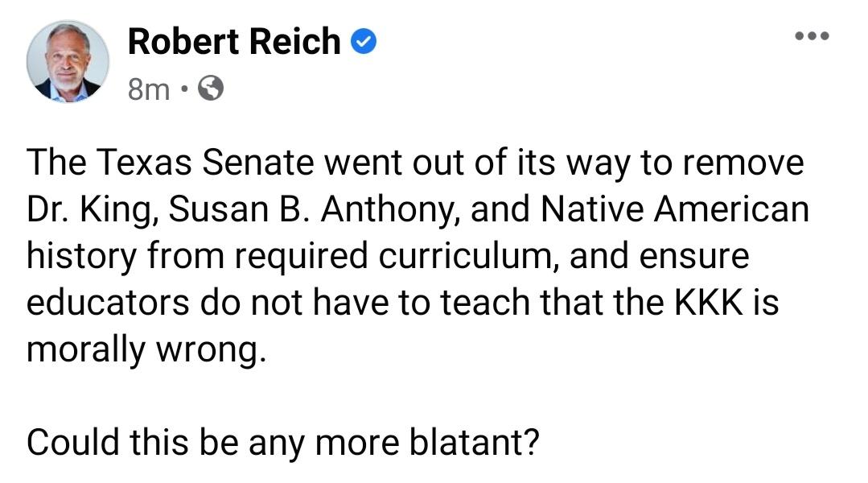The image size is (868, 483).
Task: Click the phrase "Native American" in the post
Action: (x=674, y=209)
